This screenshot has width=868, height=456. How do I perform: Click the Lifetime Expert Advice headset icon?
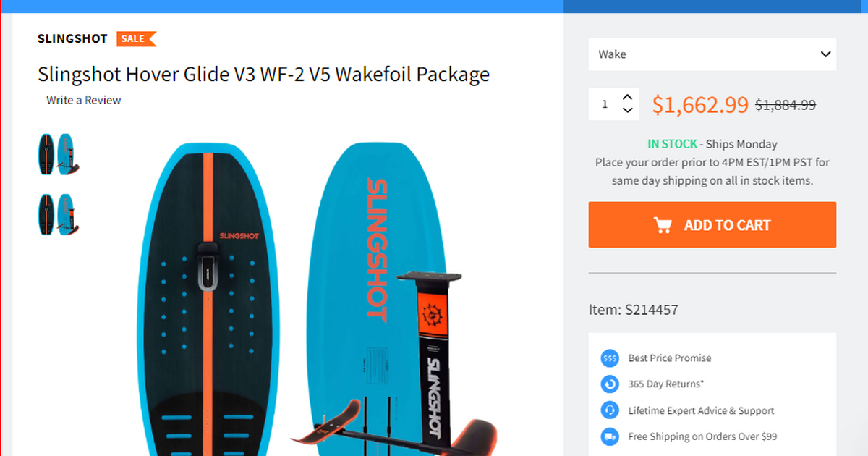(x=610, y=410)
